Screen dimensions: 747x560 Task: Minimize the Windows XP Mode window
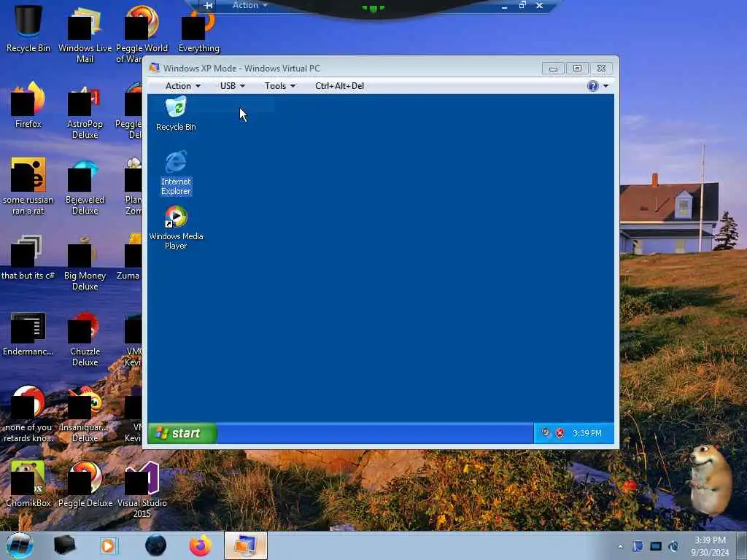pyautogui.click(x=553, y=69)
